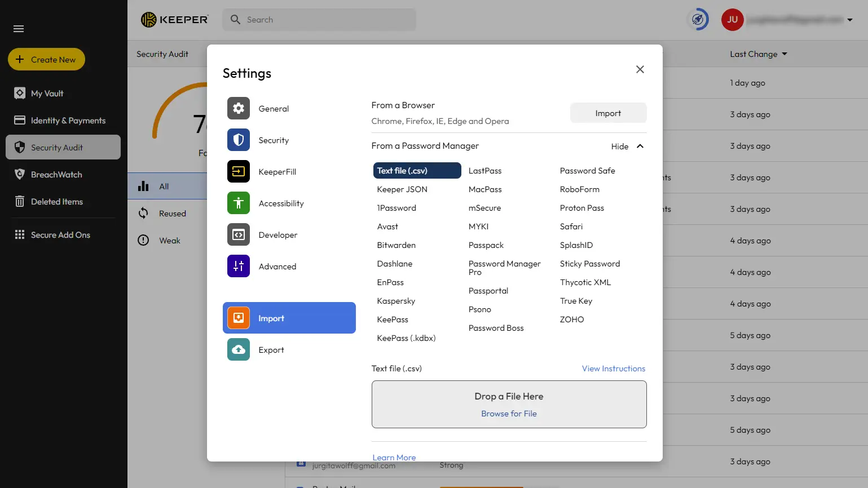
Task: Click the Keeper logo
Action: [174, 20]
